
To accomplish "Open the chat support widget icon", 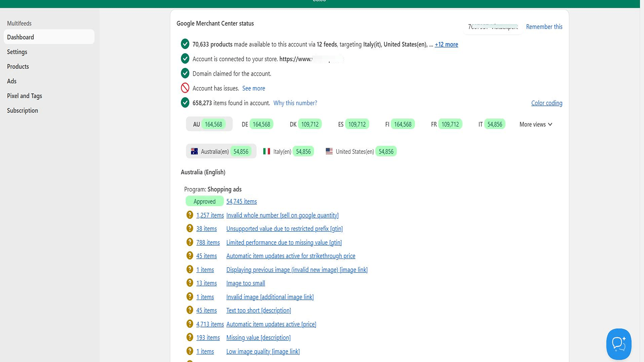I will coord(619,344).
